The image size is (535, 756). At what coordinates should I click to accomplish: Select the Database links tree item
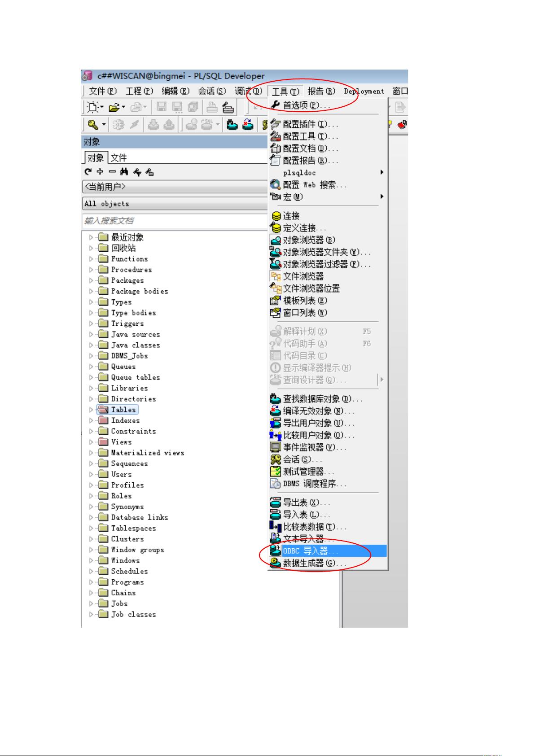140,517
